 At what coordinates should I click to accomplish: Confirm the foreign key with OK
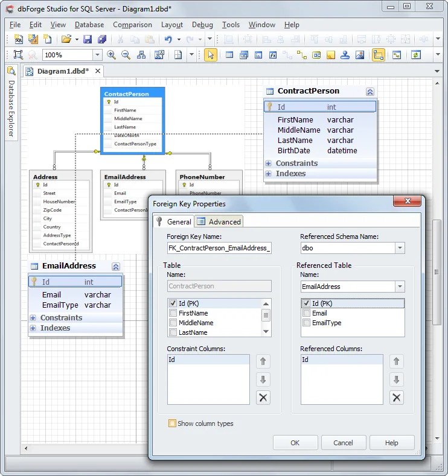click(295, 443)
